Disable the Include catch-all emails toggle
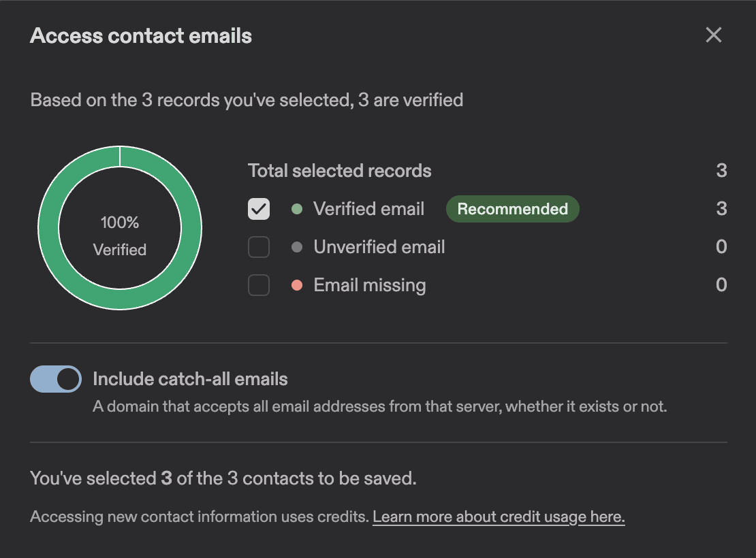The image size is (756, 558). pos(55,378)
